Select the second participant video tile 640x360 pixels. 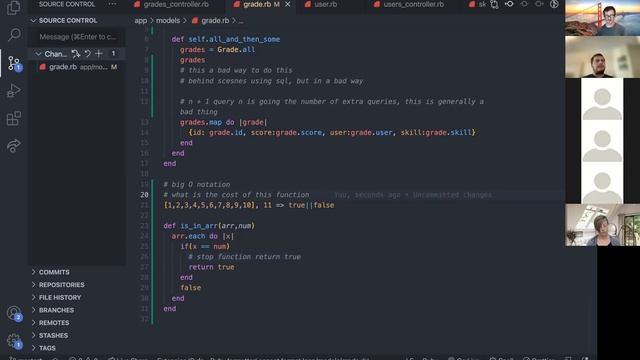(x=602, y=57)
